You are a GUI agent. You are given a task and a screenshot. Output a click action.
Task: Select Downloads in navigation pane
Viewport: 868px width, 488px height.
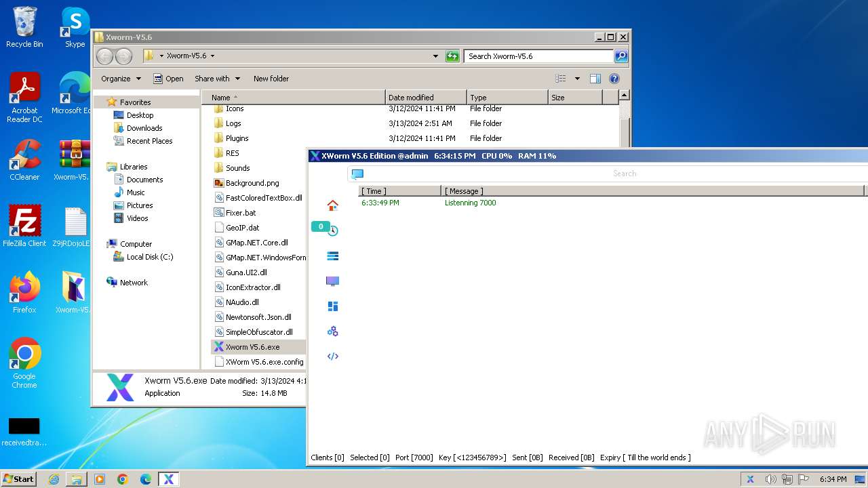(144, 128)
